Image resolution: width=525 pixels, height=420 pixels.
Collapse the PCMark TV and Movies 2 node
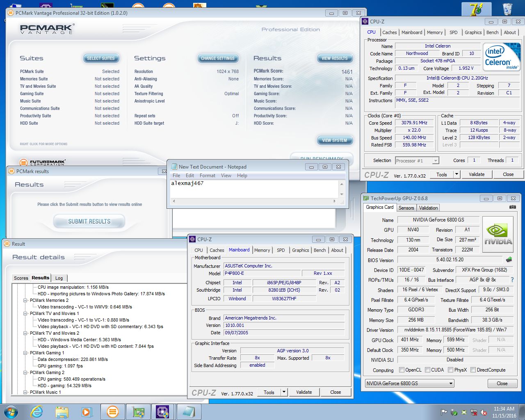[x=25, y=333]
